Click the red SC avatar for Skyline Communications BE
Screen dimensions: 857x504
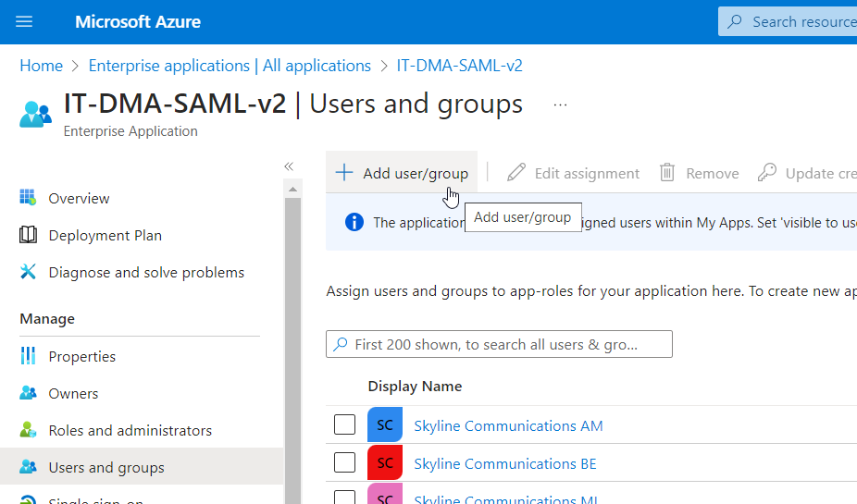coord(385,462)
